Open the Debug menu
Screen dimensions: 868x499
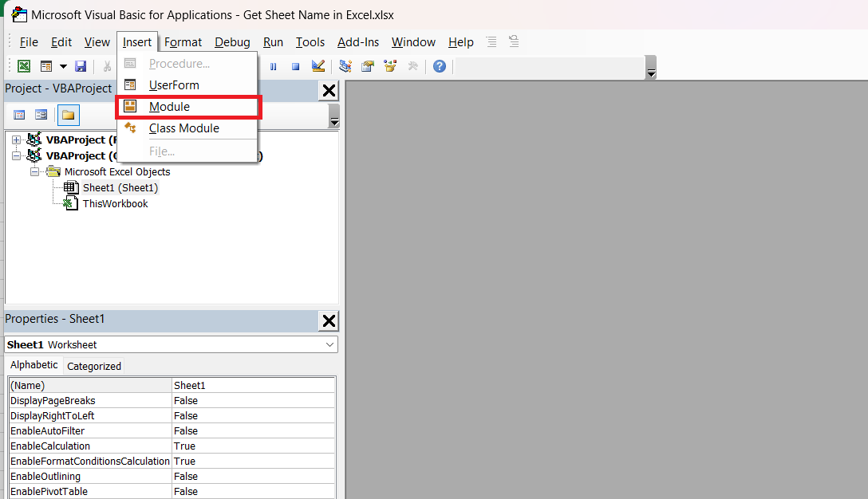click(232, 42)
